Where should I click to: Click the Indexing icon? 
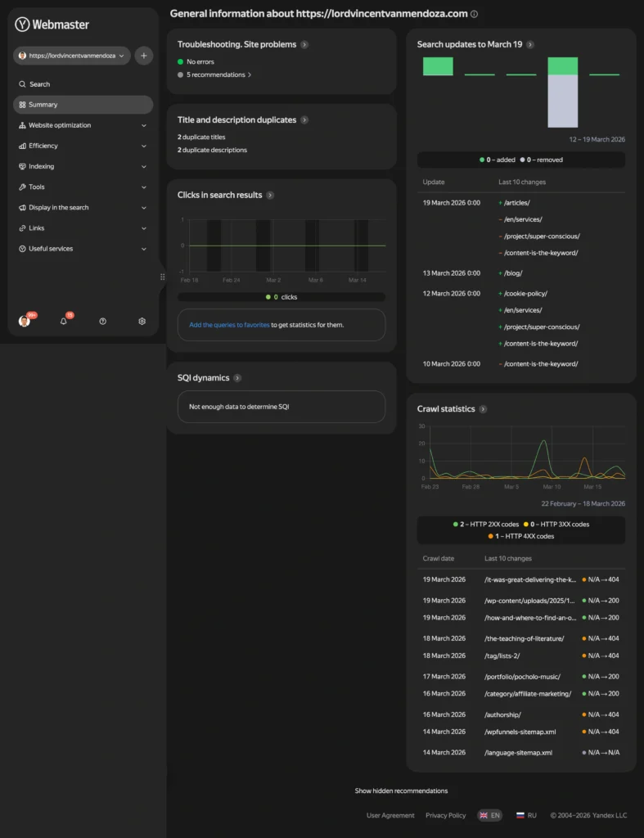coord(22,166)
